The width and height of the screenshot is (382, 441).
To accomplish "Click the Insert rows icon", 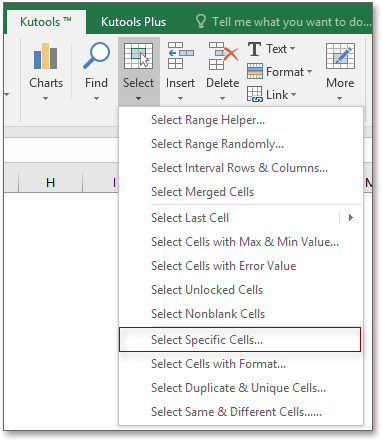I will tap(180, 55).
